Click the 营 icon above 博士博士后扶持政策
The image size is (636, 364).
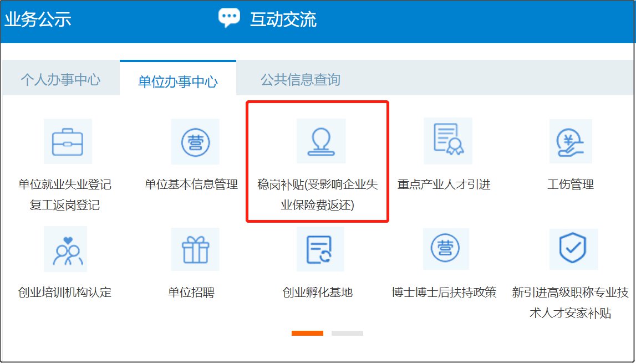[x=446, y=248]
